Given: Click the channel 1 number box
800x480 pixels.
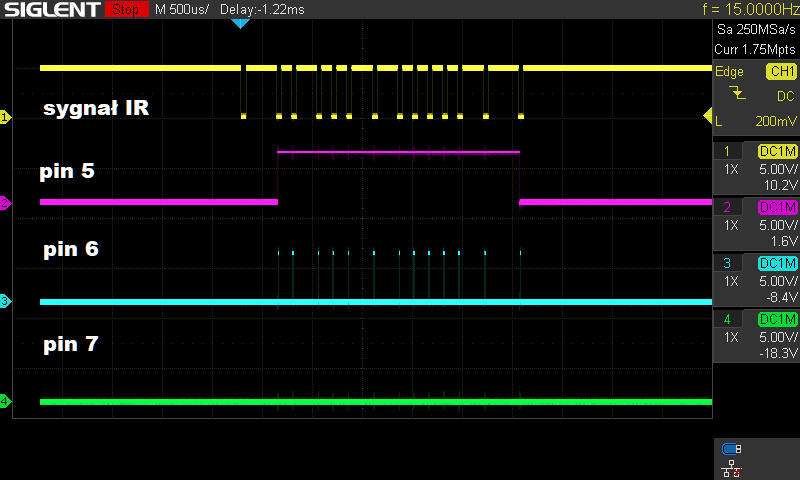Looking at the screenshot, I should pos(727,151).
